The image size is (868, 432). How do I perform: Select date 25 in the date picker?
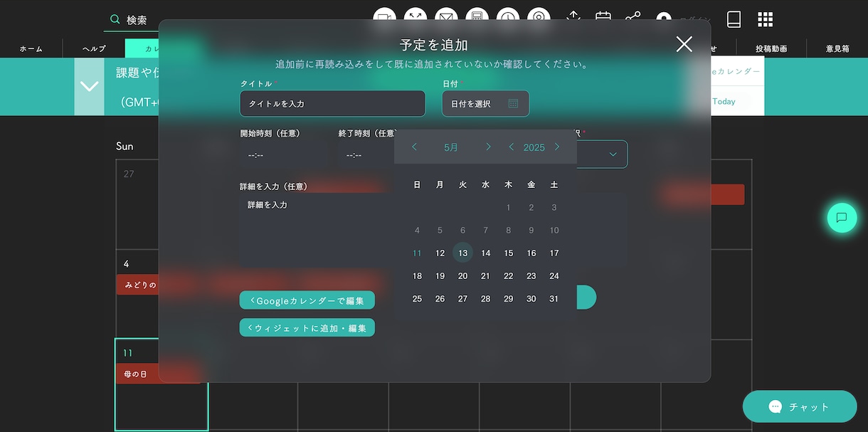(x=417, y=298)
